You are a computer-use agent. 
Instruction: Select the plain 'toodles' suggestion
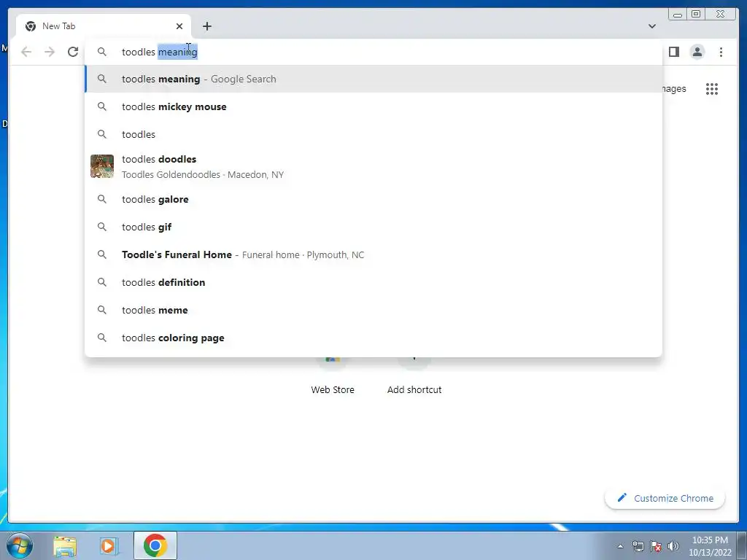coord(373,134)
